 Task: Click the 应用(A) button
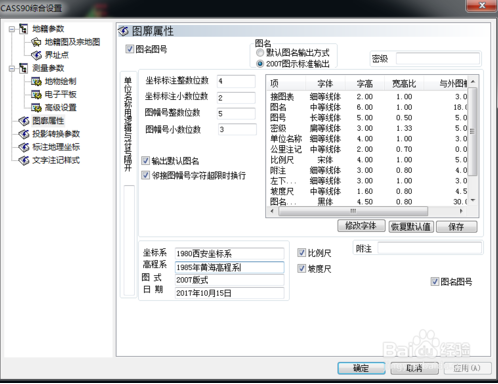point(467,368)
